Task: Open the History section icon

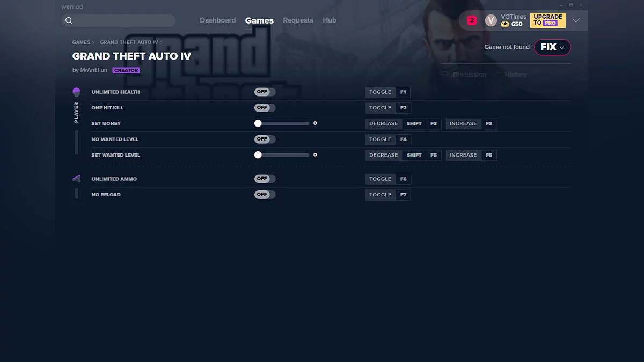Action: [x=498, y=74]
